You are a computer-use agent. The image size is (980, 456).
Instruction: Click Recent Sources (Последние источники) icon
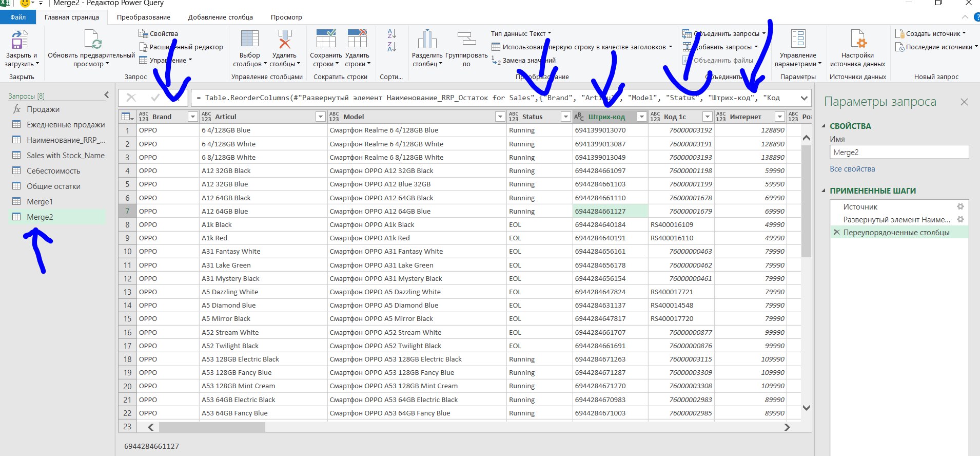tap(899, 47)
